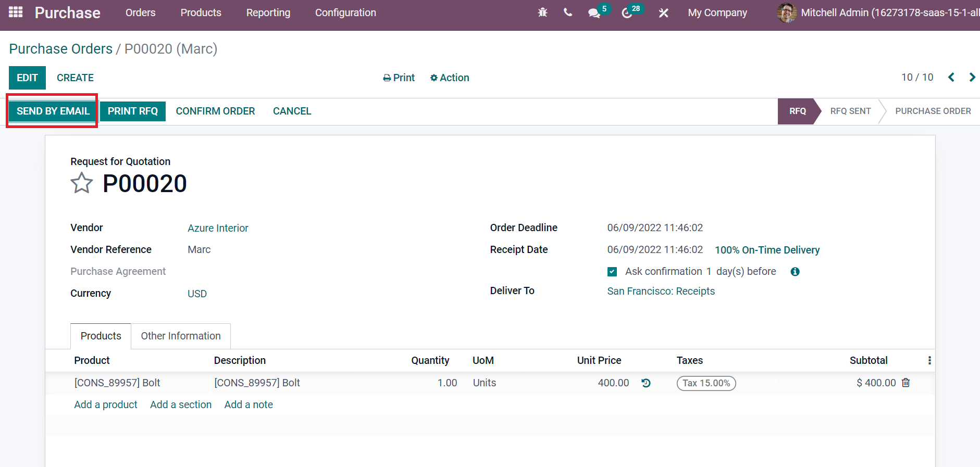Toggle the priority star next to P00020
Viewport: 980px width, 467px height.
(x=82, y=183)
